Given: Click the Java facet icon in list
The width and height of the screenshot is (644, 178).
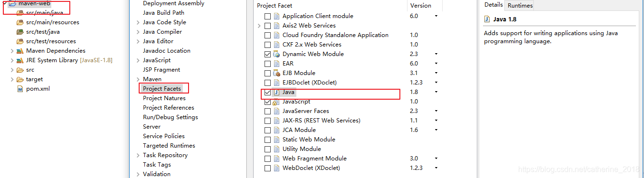Looking at the screenshot, I should [x=276, y=92].
